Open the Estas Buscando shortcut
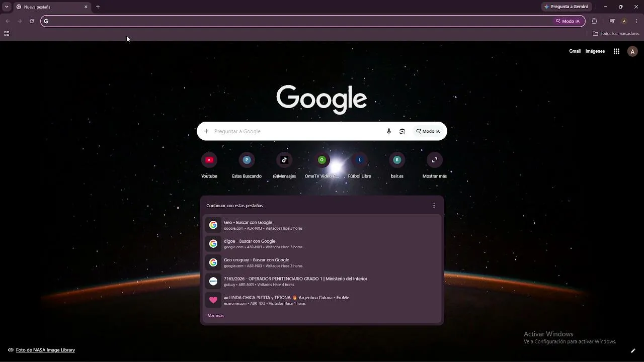The height and width of the screenshot is (362, 644). coord(247,165)
